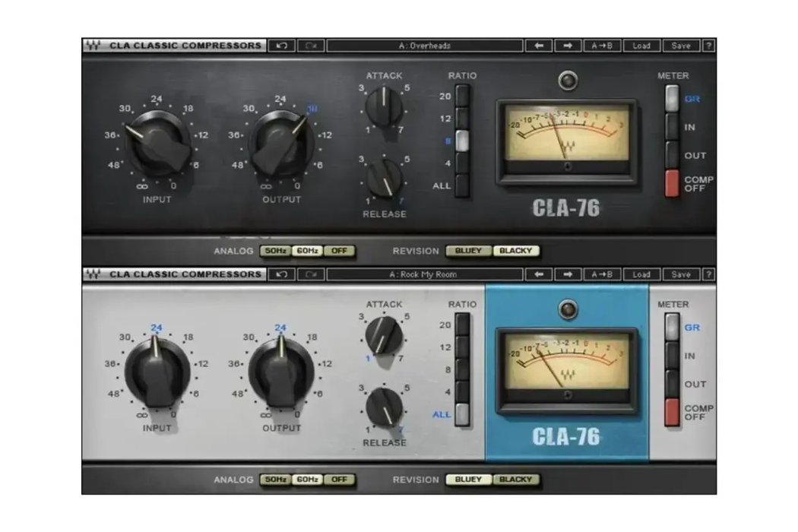The image size is (798, 532).
Task: Select ratio 8 button on the black CLA-76
Action: [462, 141]
